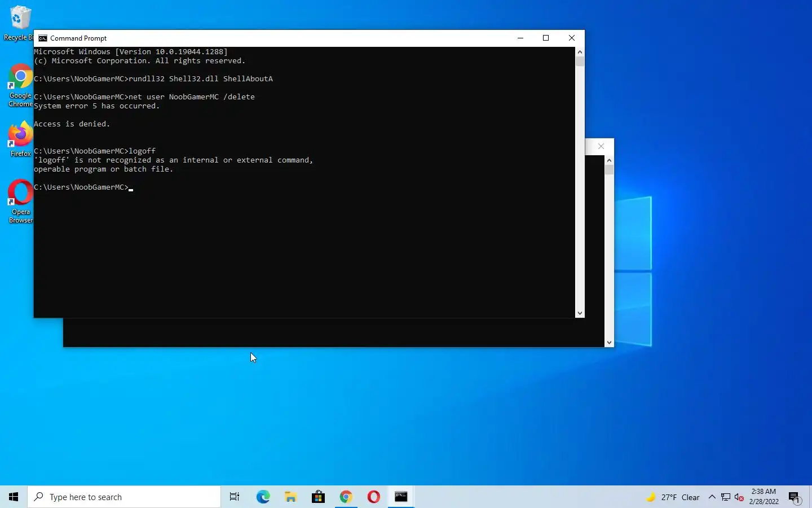Launch Microsoft Edge from taskbar
The image size is (812, 508).
(x=263, y=497)
